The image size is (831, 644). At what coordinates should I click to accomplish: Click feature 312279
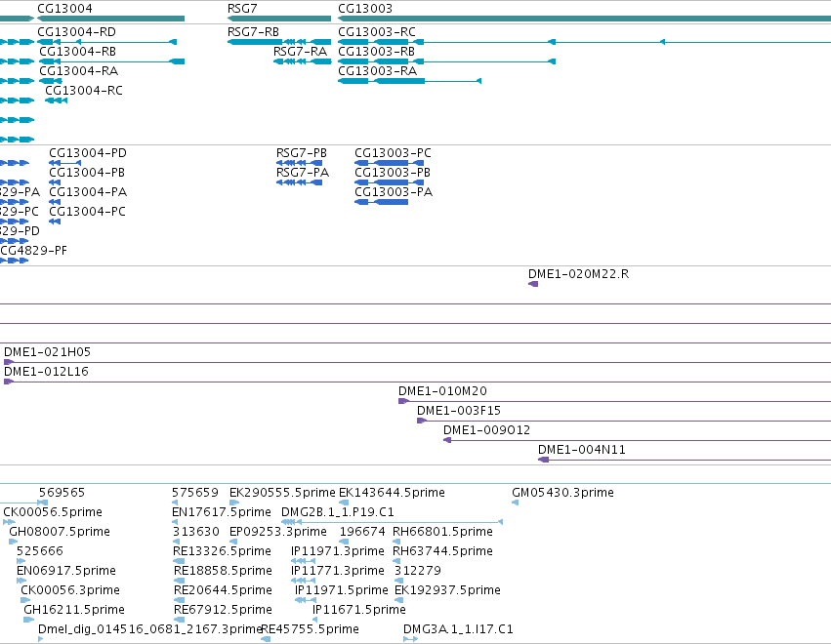pos(418,572)
